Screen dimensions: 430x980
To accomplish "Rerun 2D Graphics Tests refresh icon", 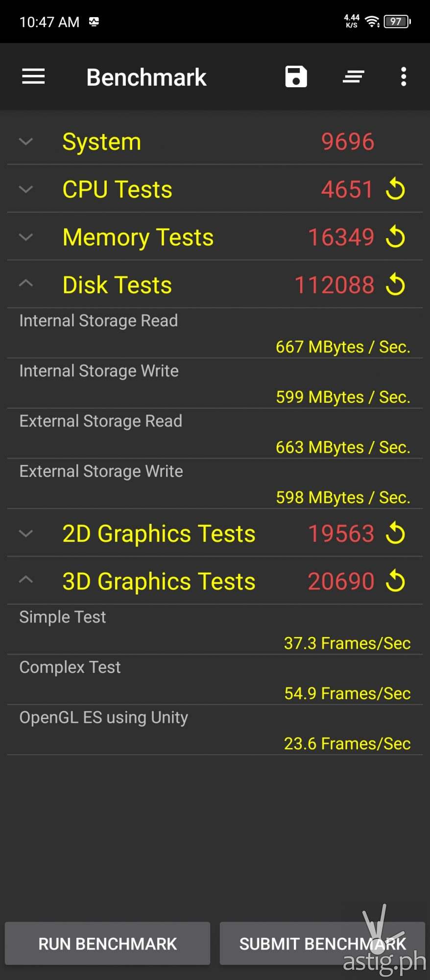I will pyautogui.click(x=396, y=534).
